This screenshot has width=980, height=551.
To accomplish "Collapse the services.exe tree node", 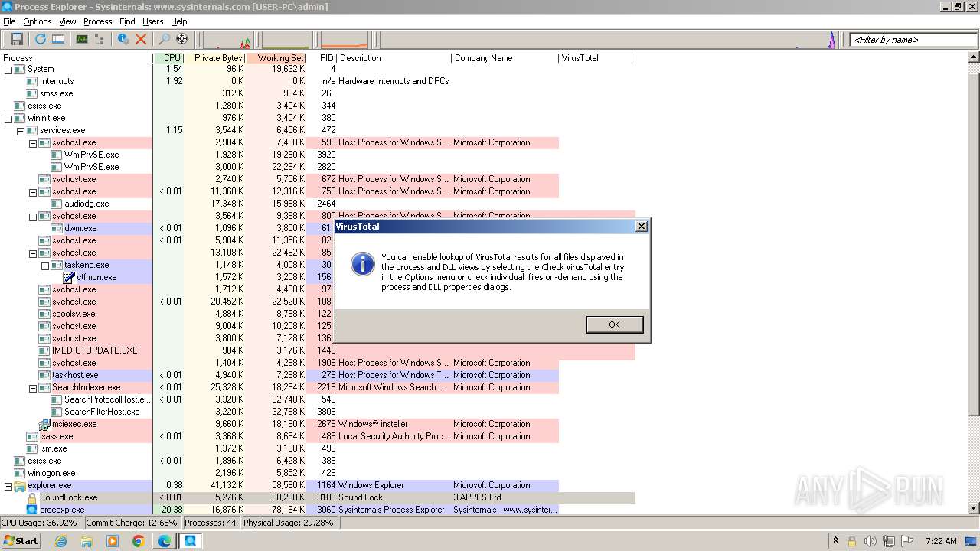I will pyautogui.click(x=21, y=130).
